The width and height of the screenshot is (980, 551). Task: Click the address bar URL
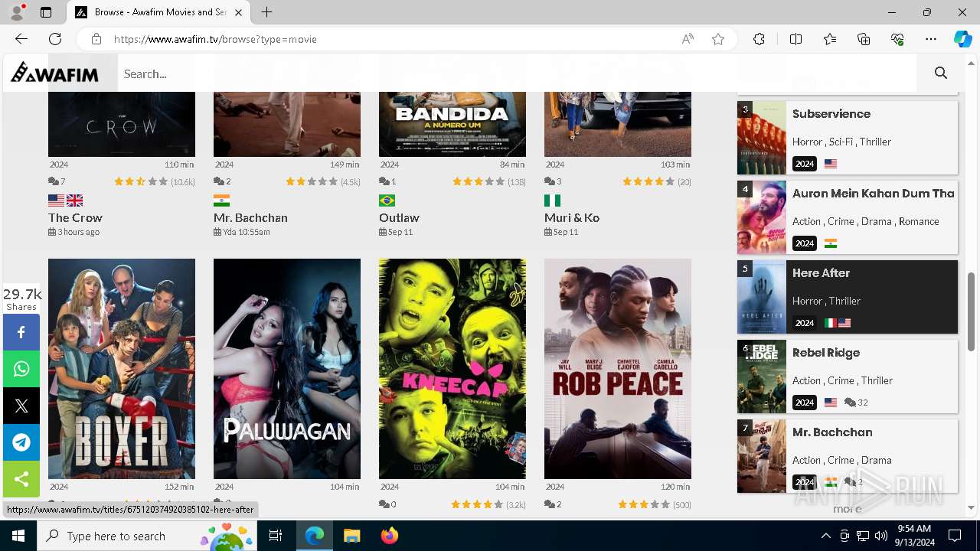click(215, 39)
